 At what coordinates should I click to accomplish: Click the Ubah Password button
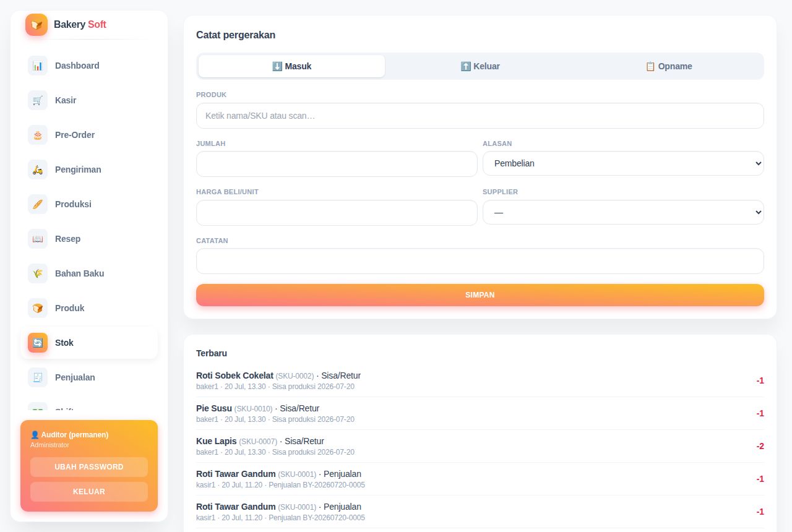89,467
